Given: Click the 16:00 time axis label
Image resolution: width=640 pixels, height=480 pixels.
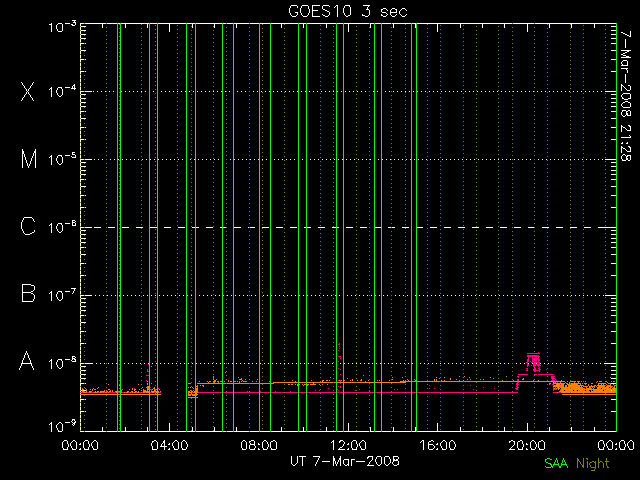Looking at the screenshot, I should pos(438,445).
